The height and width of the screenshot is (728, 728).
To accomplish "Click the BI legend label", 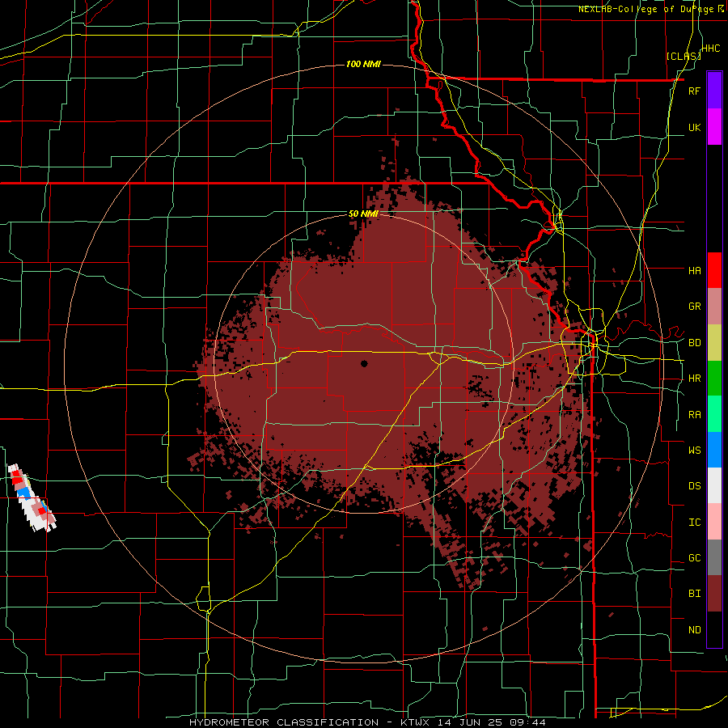I will click(x=694, y=594).
